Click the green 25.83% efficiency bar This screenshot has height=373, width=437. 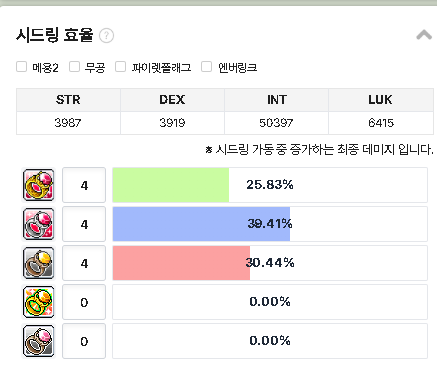point(171,185)
